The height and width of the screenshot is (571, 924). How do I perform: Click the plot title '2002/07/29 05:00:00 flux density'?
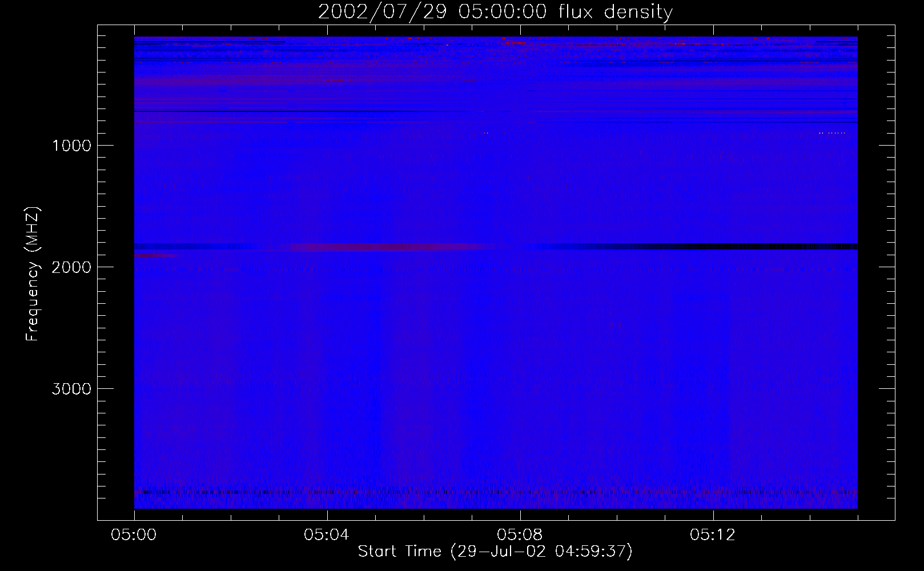point(495,11)
